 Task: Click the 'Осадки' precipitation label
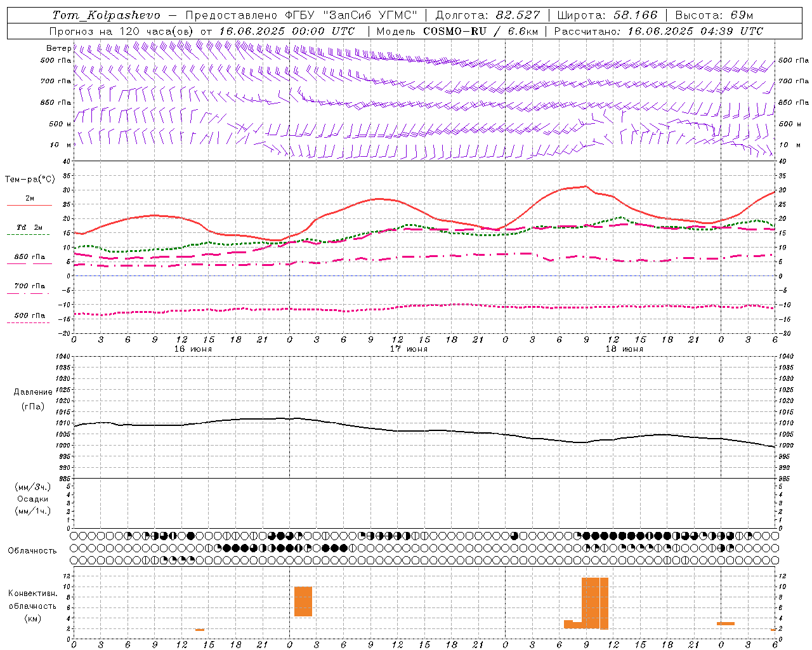click(33, 499)
